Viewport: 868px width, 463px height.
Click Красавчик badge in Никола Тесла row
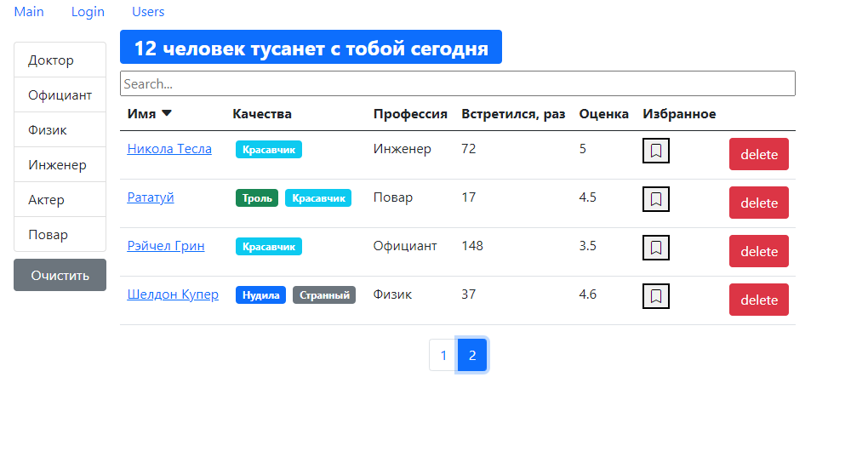coord(269,150)
